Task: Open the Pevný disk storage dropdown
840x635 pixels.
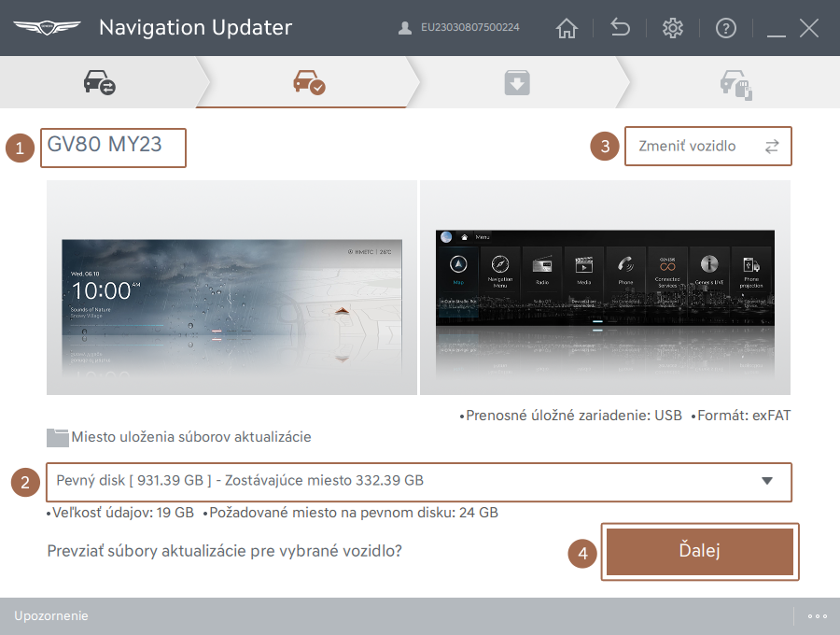Action: click(x=418, y=482)
